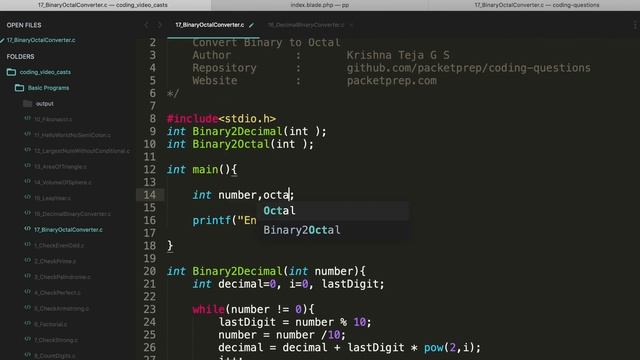Click the code file icon beside 10_Fibonacci.c

(x=27, y=118)
